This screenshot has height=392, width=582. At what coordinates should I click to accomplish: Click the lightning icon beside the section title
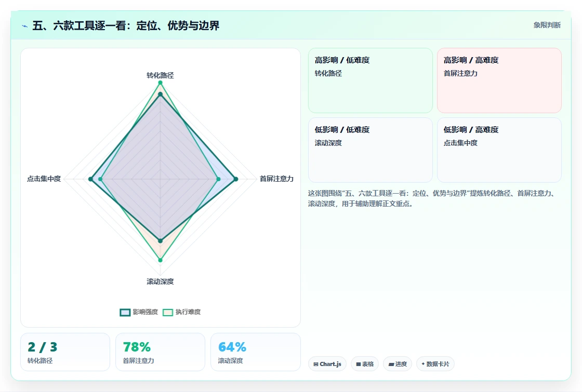pyautogui.click(x=25, y=26)
